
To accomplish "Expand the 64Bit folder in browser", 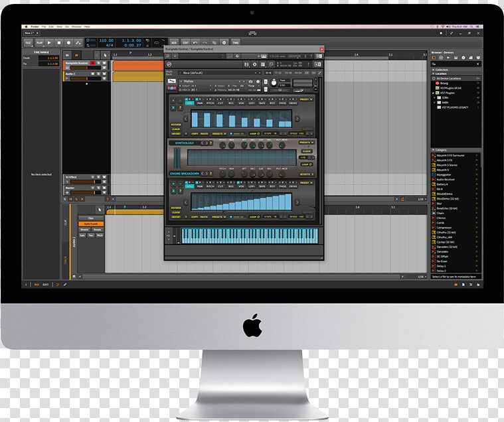I will pos(435,102).
